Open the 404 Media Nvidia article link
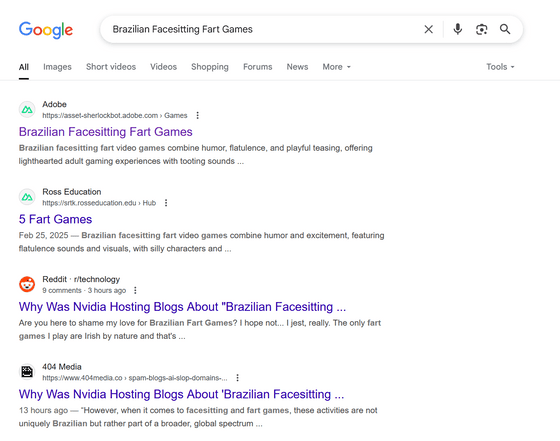The height and width of the screenshot is (441, 560). (x=181, y=394)
